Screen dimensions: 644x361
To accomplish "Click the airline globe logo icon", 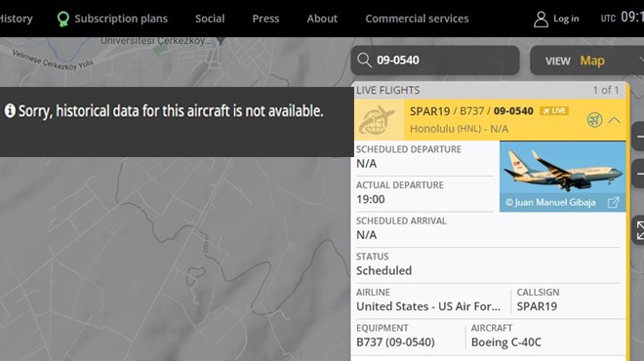I will coord(378,120).
